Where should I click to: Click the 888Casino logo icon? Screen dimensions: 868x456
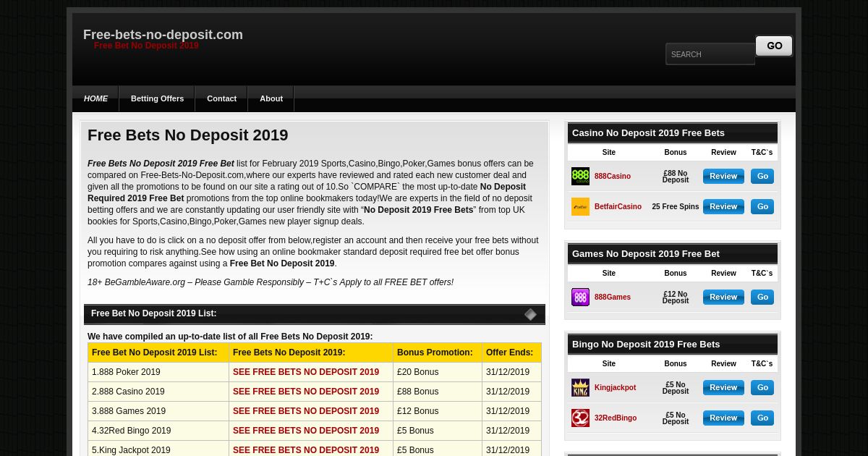pyautogui.click(x=580, y=176)
